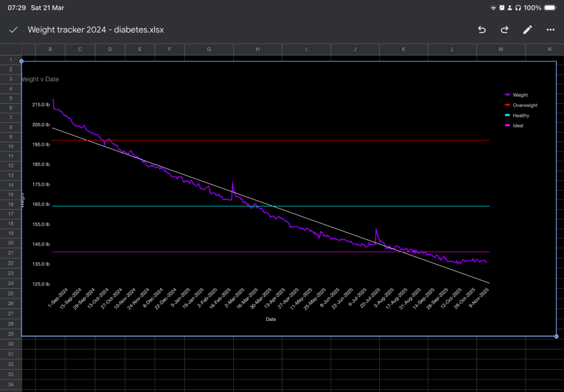The image size is (564, 392).
Task: Toggle the Overweight series in the legend
Action: click(525, 105)
